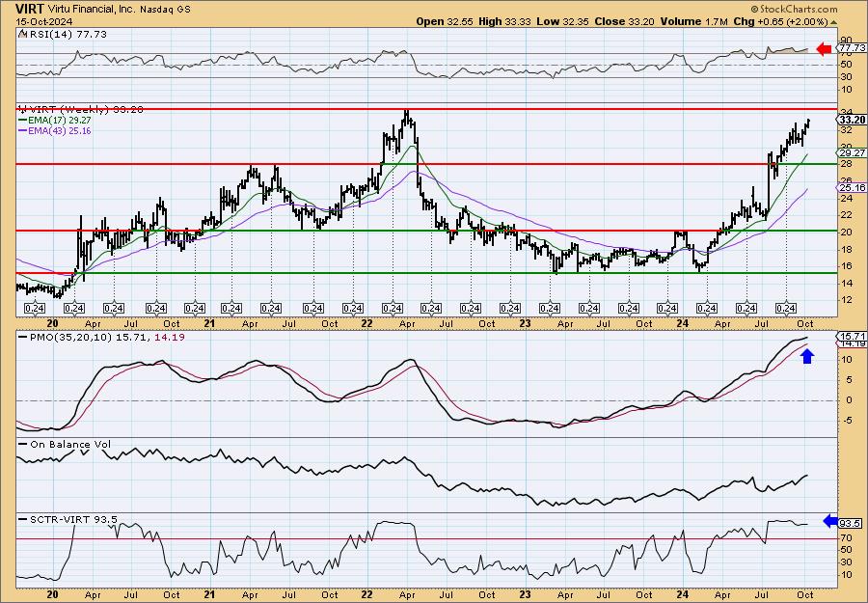Click the small up-triangle after Chg +2.00%

pos(833,22)
